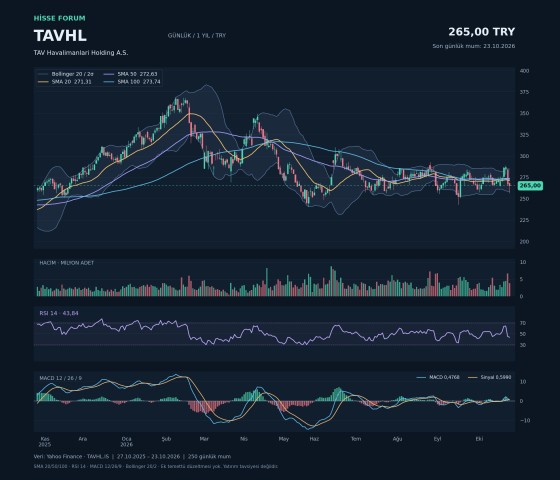Click the 375 price axis label
Image resolution: width=560 pixels, height=480 pixels.
tap(524, 92)
